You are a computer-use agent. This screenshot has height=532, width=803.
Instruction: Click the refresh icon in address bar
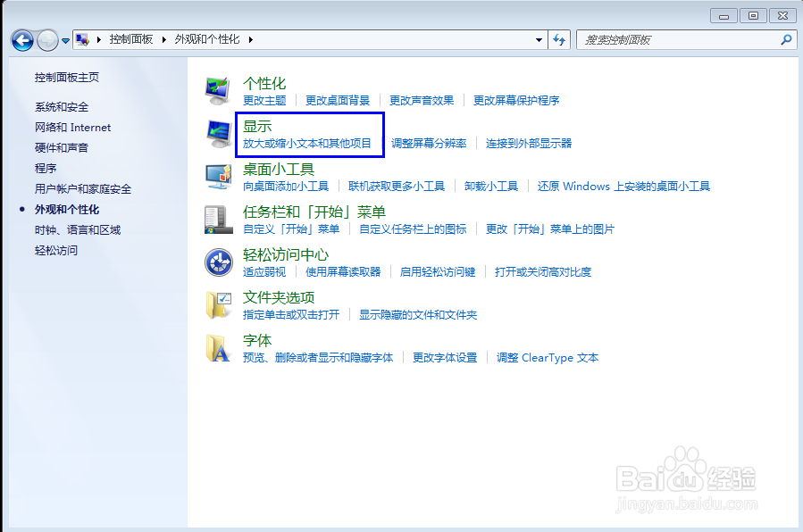[x=558, y=39]
